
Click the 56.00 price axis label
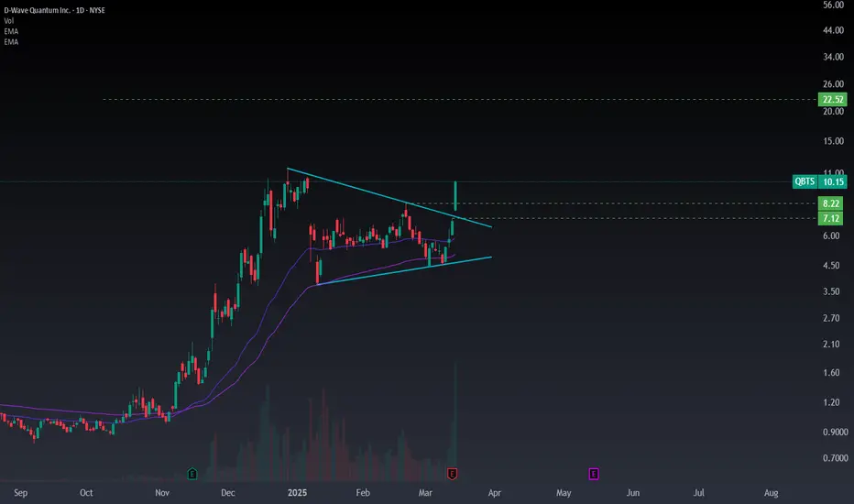pyautogui.click(x=833, y=5)
